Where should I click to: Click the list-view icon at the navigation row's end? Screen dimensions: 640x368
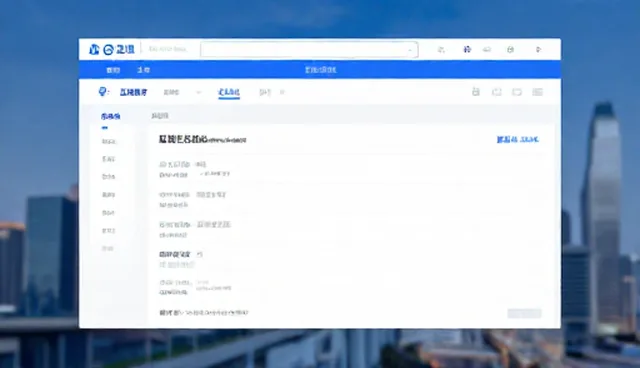click(538, 92)
